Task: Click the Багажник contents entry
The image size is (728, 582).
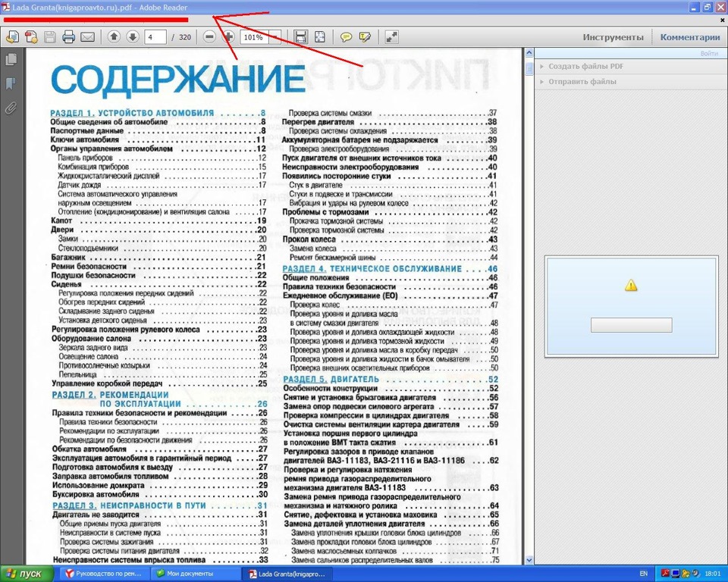Action: (67, 257)
